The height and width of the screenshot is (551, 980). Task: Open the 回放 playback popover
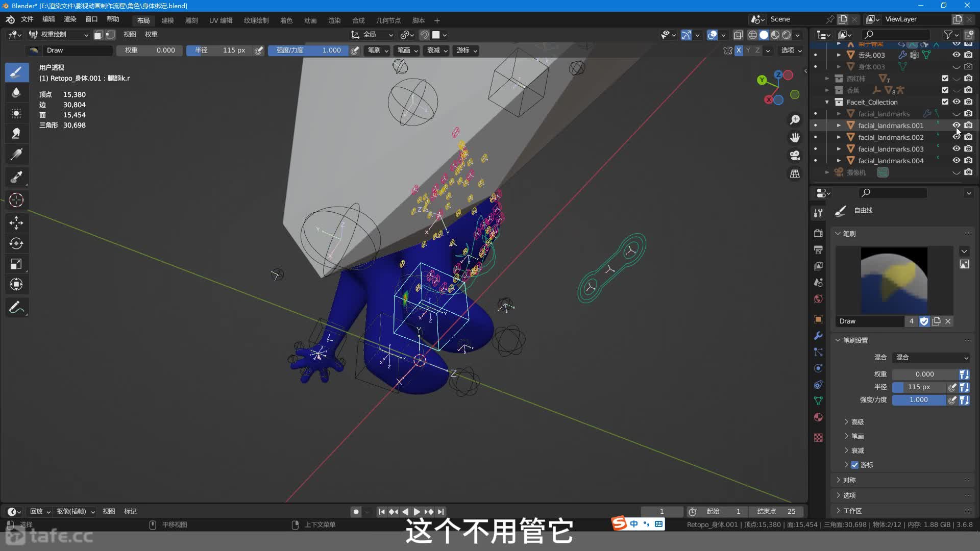(x=40, y=512)
